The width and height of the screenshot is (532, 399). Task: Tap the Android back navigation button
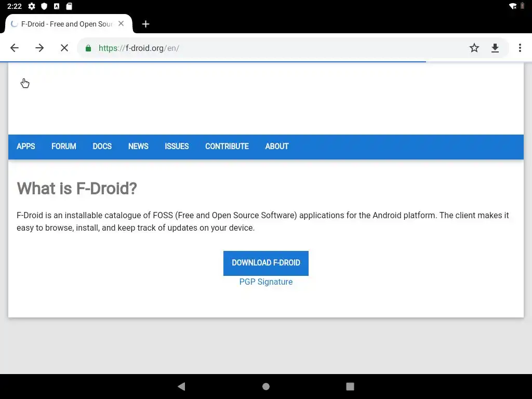point(181,387)
